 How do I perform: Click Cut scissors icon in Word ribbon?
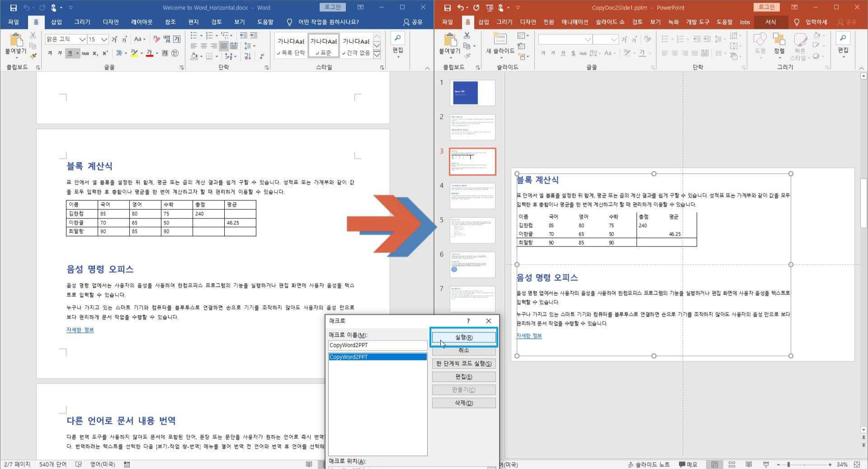[x=33, y=35]
